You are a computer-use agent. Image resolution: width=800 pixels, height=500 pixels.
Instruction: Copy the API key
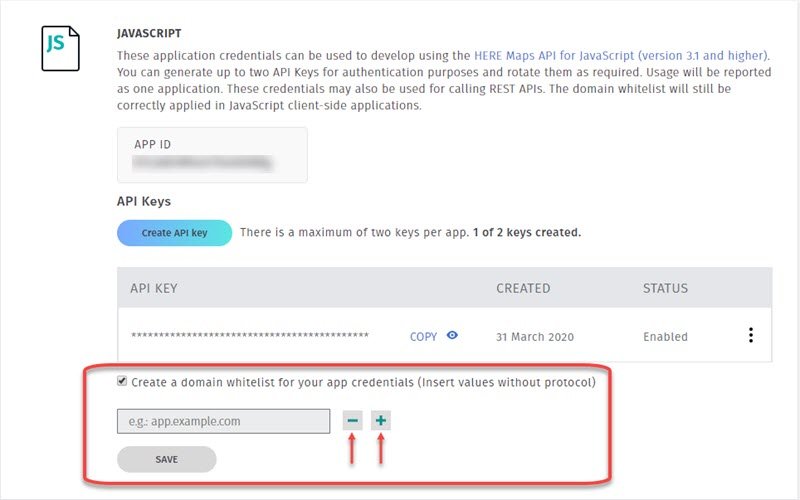[x=423, y=337]
